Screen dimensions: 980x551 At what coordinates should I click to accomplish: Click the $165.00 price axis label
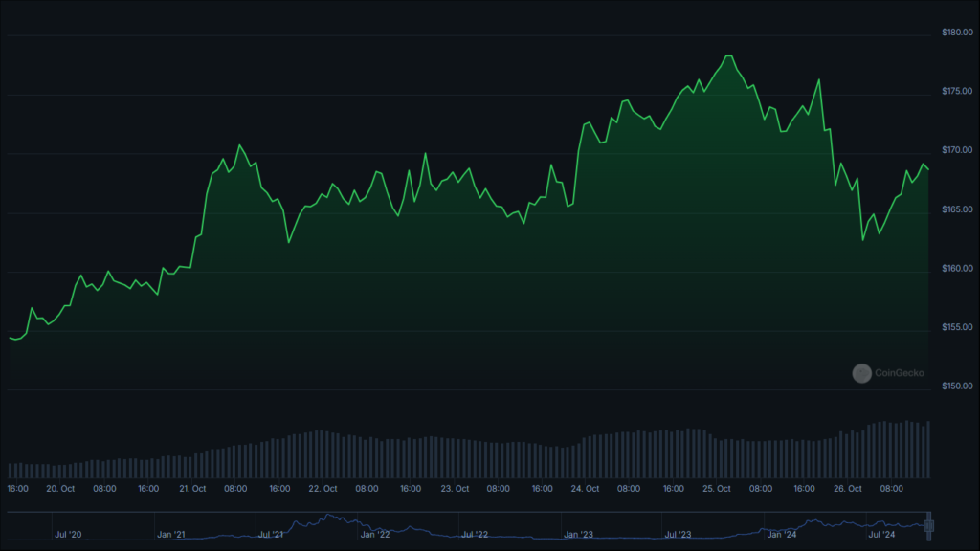(x=957, y=209)
